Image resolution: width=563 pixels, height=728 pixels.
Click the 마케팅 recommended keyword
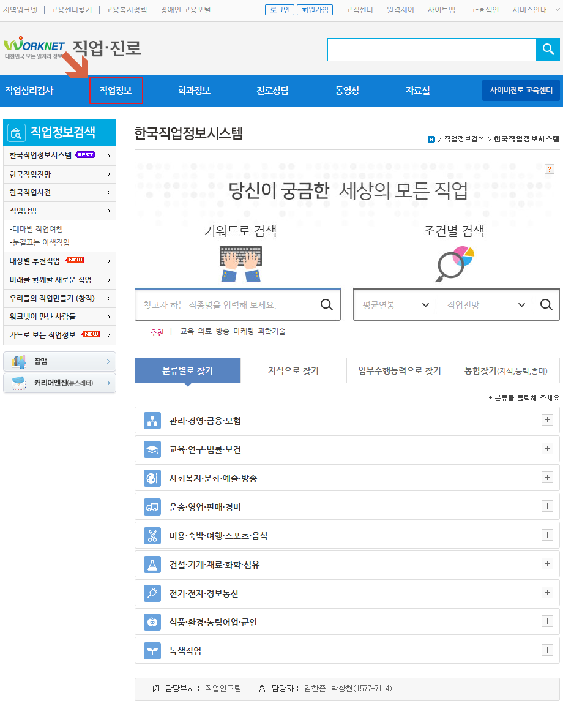[244, 331]
